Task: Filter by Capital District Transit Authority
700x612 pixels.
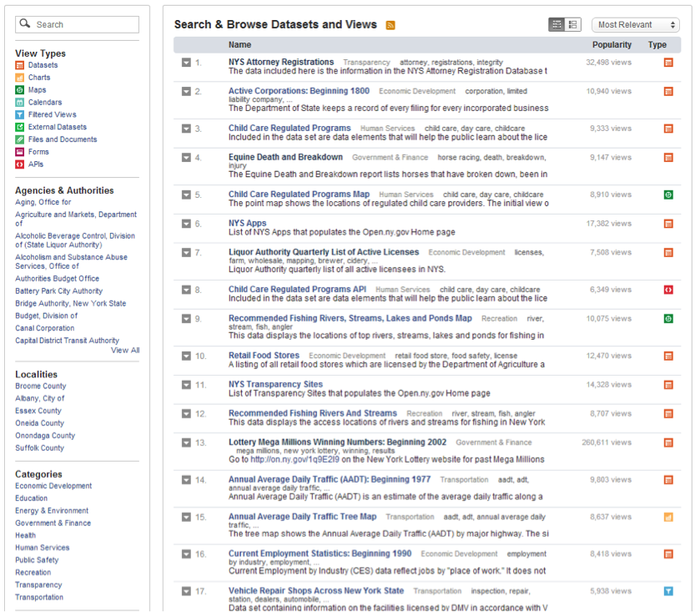Action: click(67, 341)
